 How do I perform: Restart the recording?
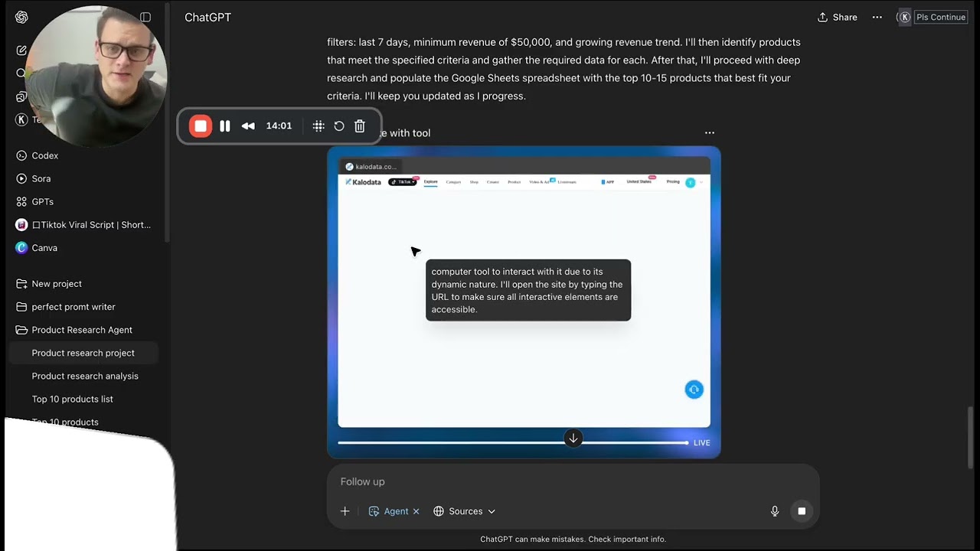(339, 126)
